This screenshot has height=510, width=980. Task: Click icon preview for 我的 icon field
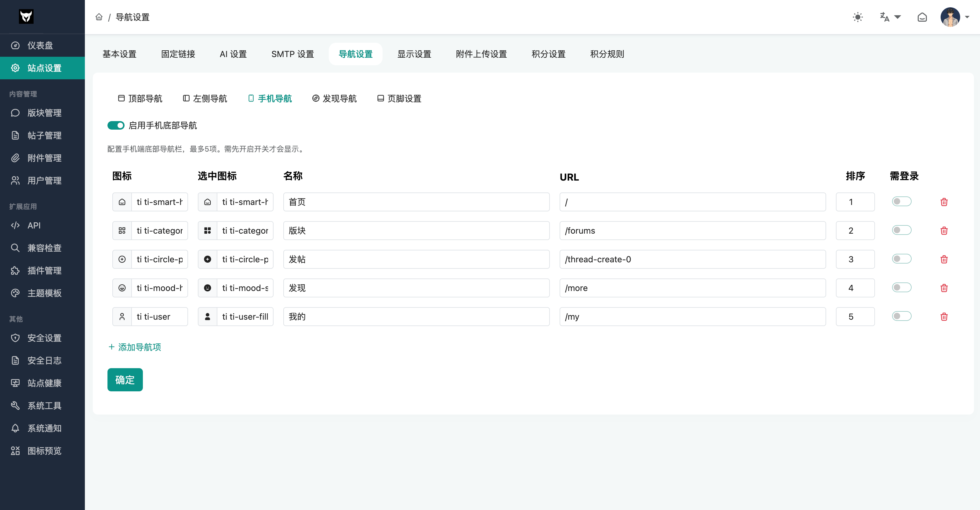122,317
